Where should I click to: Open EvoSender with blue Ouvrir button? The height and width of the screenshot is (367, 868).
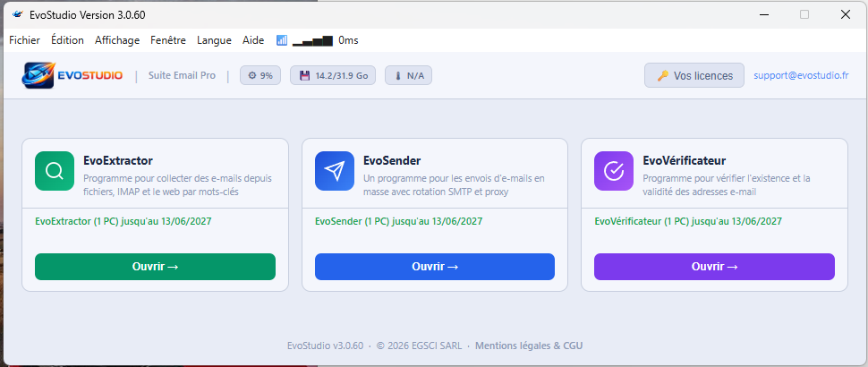point(435,267)
